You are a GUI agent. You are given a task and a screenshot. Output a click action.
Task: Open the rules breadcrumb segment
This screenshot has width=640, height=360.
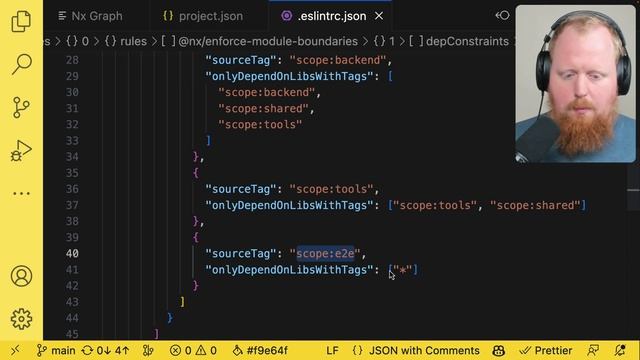126,41
